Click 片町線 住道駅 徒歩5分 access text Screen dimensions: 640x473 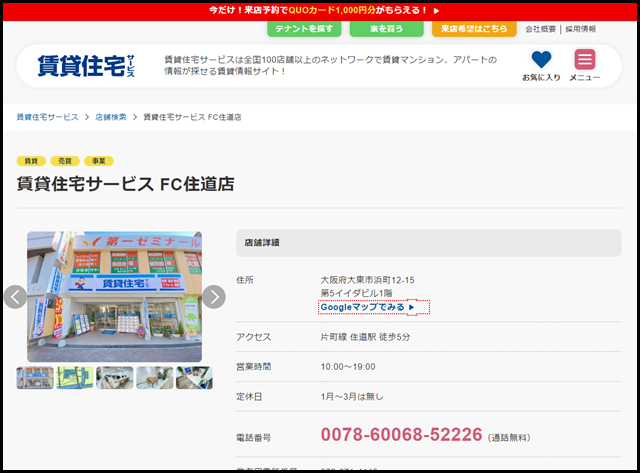pos(365,337)
